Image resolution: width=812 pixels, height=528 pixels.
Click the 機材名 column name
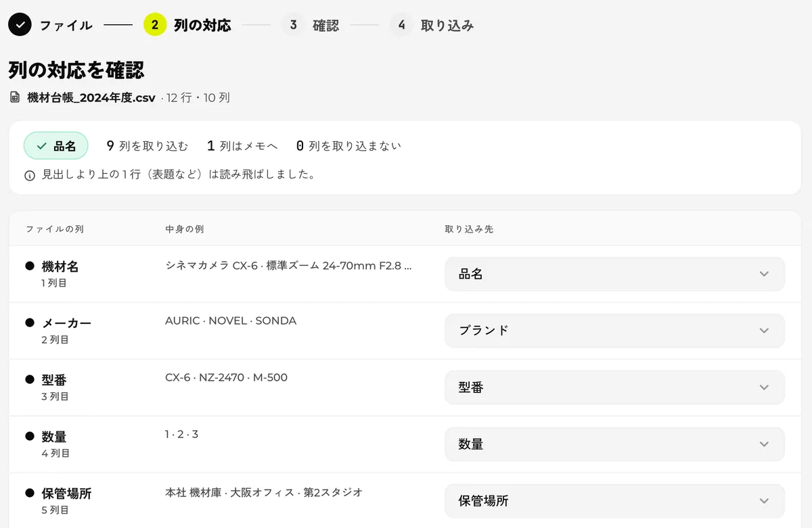pyautogui.click(x=60, y=266)
